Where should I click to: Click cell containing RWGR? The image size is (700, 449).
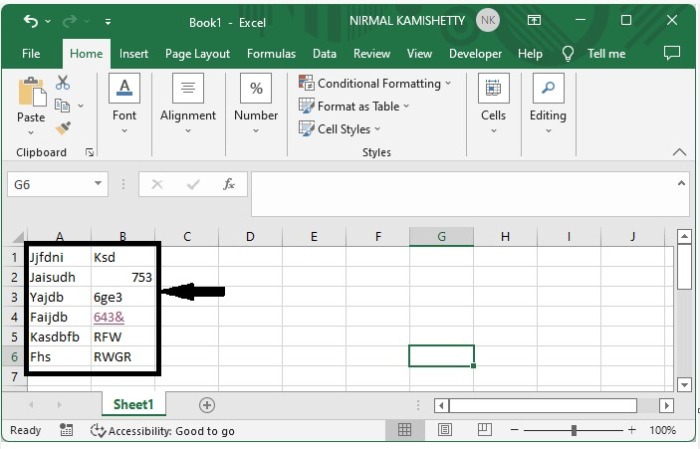coord(124,357)
